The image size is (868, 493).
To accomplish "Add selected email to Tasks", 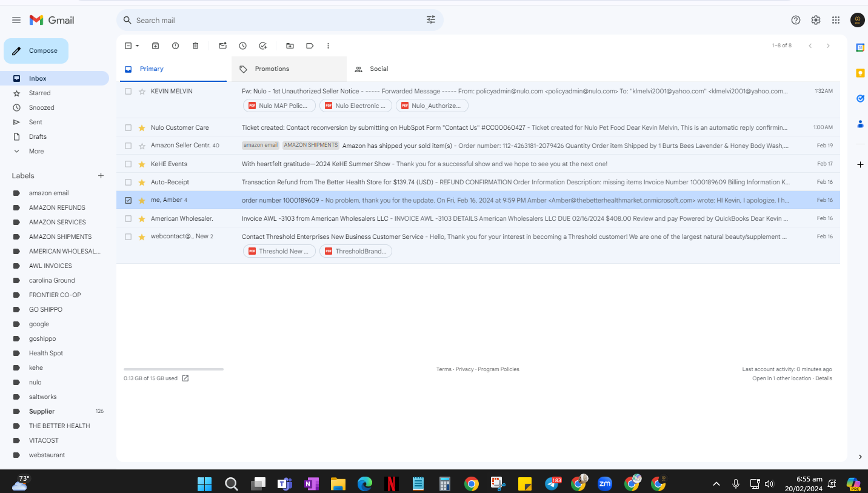I will (262, 45).
